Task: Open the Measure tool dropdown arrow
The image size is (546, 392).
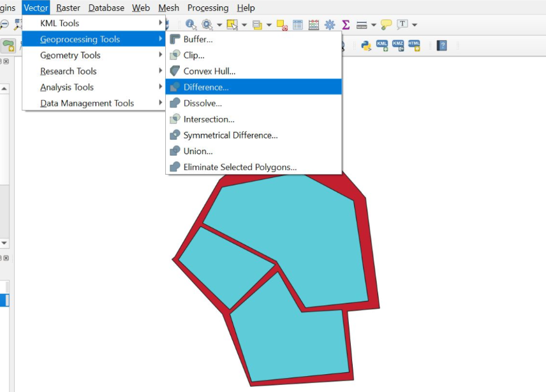Action: pyautogui.click(x=374, y=25)
